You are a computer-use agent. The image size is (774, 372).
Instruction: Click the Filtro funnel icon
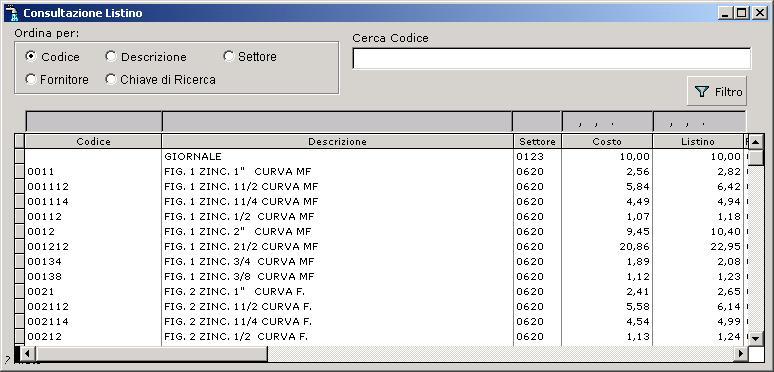[701, 91]
